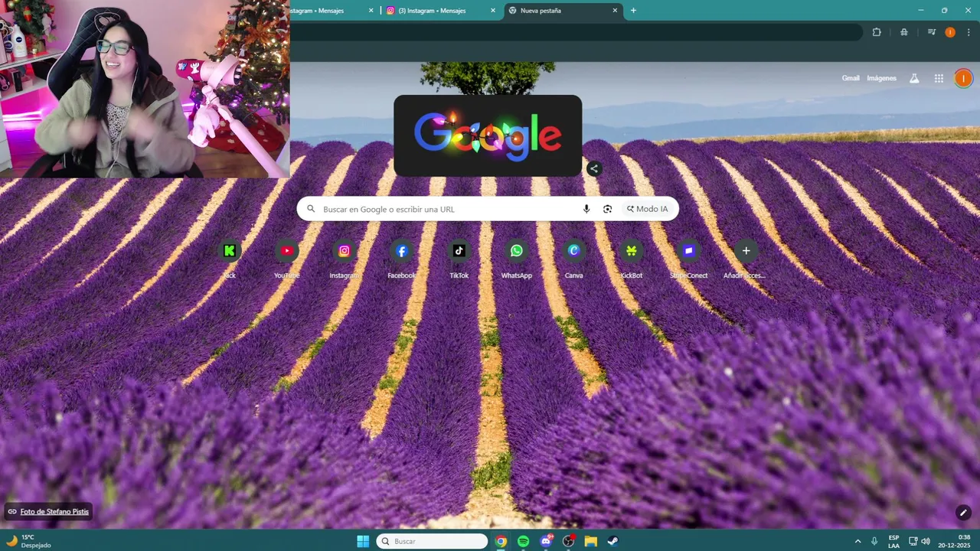Close the Nueva pestaña tab

615,11
